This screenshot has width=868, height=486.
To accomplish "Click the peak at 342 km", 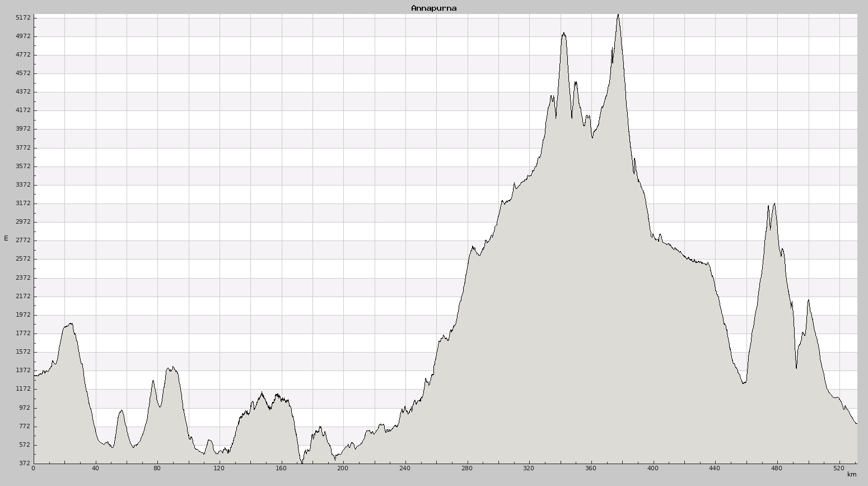I will click(x=563, y=33).
